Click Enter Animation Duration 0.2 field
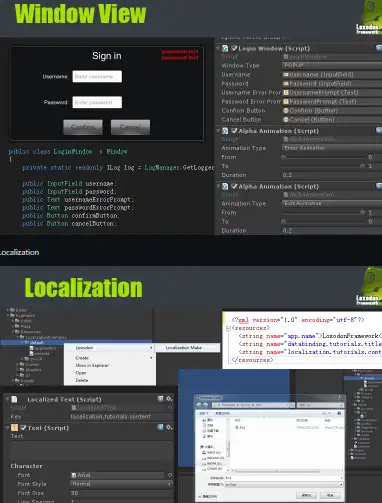 coord(332,175)
